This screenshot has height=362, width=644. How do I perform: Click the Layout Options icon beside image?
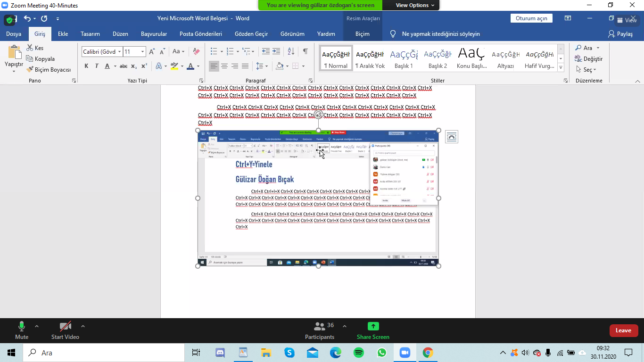pos(451,137)
